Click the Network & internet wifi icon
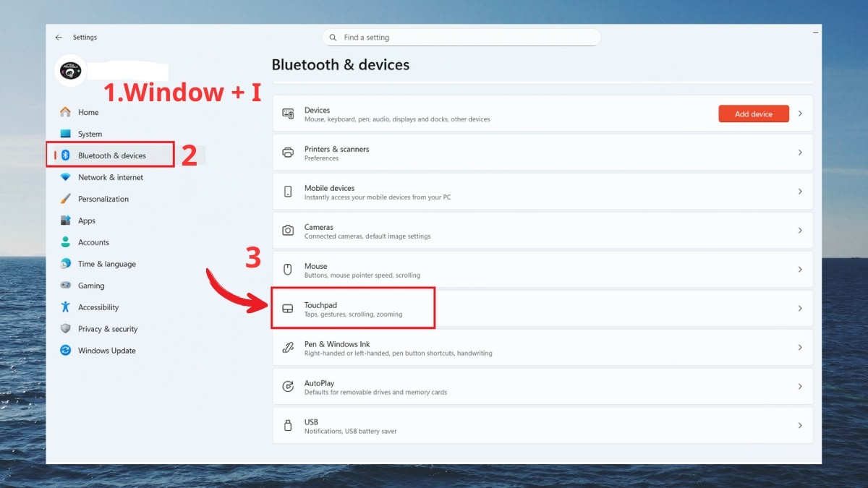 (66, 177)
